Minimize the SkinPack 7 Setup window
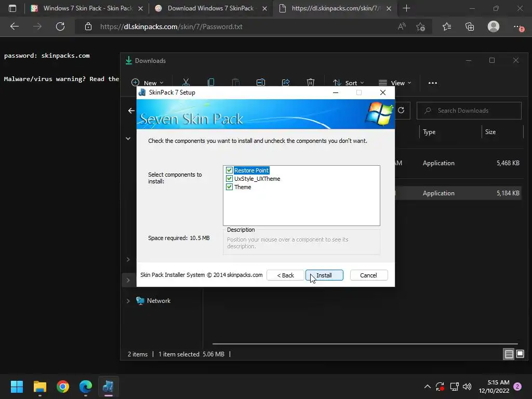This screenshot has height=399, width=532. 336,92
